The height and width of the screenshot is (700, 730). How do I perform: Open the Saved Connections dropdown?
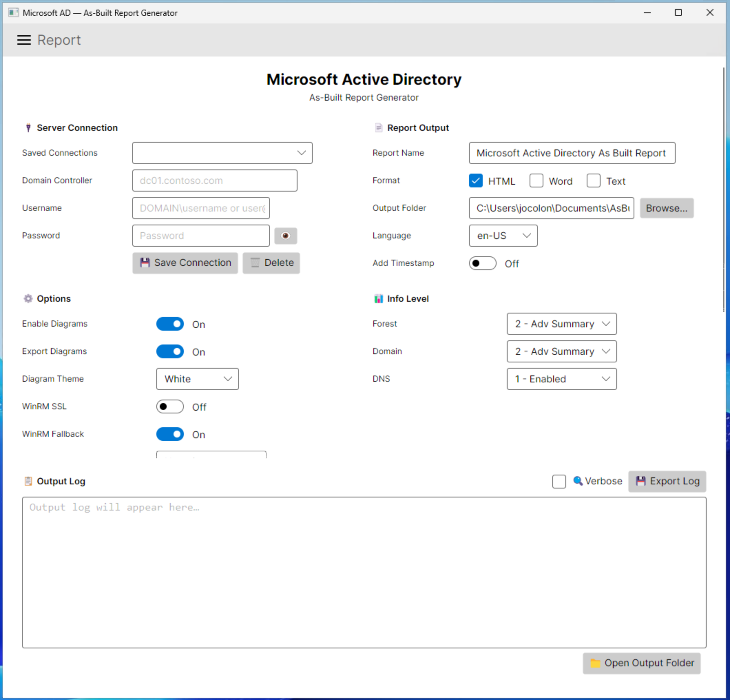222,153
